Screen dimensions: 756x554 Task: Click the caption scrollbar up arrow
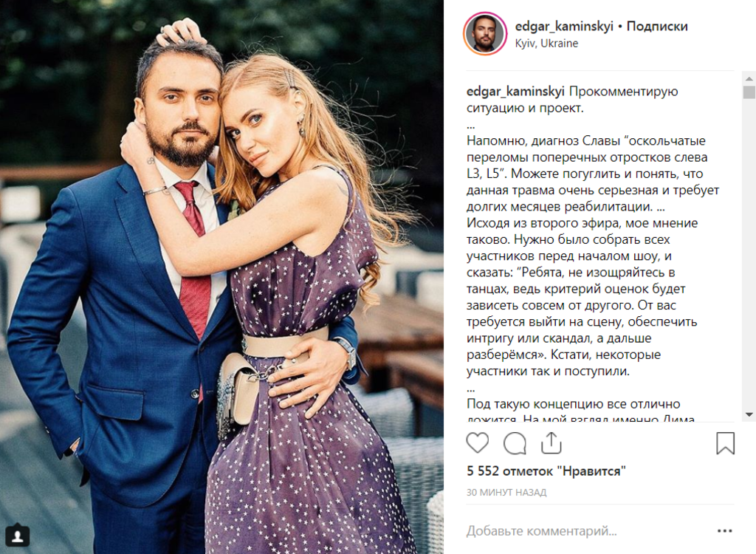pos(749,78)
